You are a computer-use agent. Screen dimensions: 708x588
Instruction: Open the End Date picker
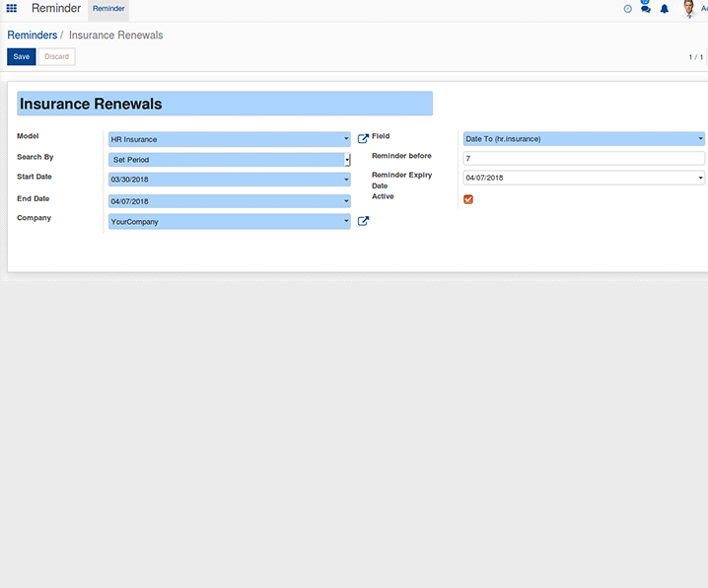click(x=229, y=201)
